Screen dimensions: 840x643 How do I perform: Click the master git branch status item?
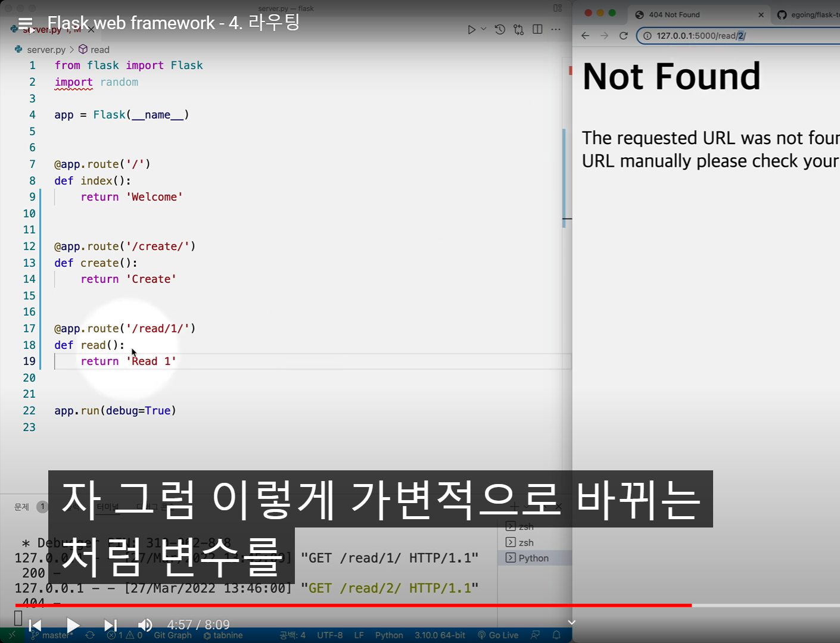(52, 635)
